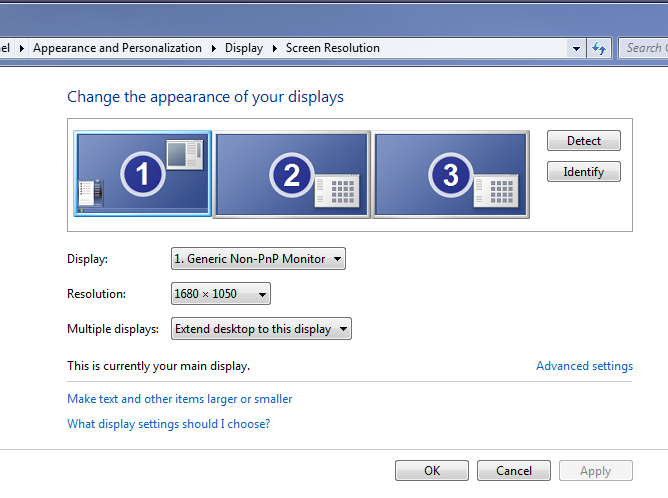Click 'This is currently your main display' text
This screenshot has height=498, width=668.
tap(158, 366)
